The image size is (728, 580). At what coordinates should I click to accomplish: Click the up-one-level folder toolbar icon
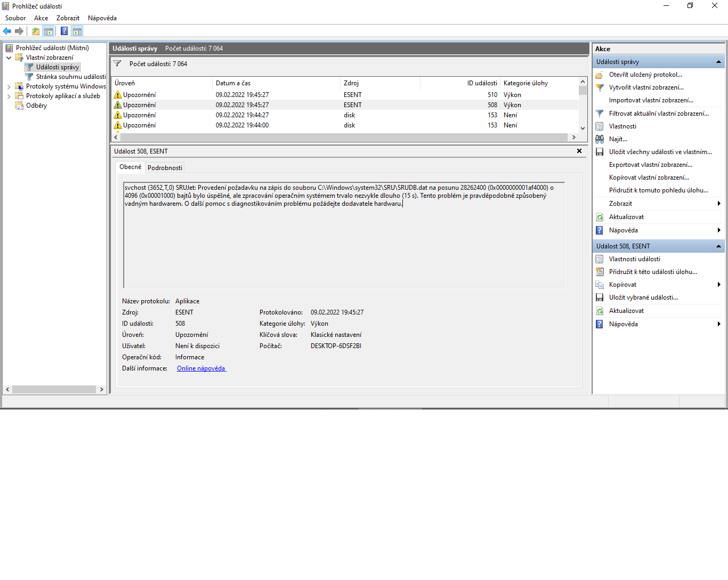point(36,31)
